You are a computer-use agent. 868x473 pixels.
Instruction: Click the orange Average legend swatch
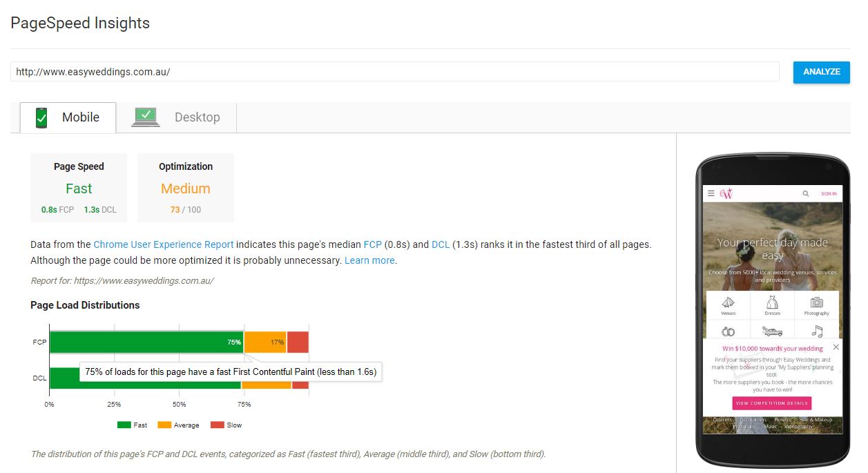164,425
